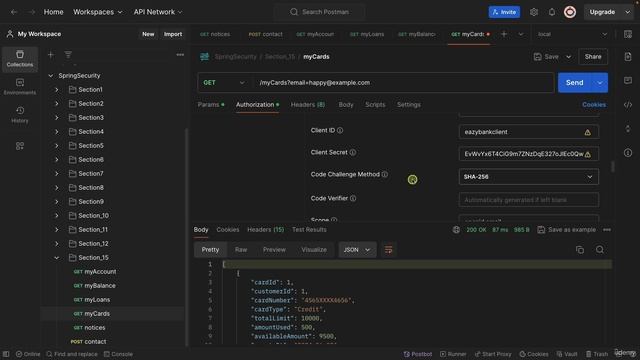
Task: Open the configure workspace sidebar icon
Action: (20, 146)
